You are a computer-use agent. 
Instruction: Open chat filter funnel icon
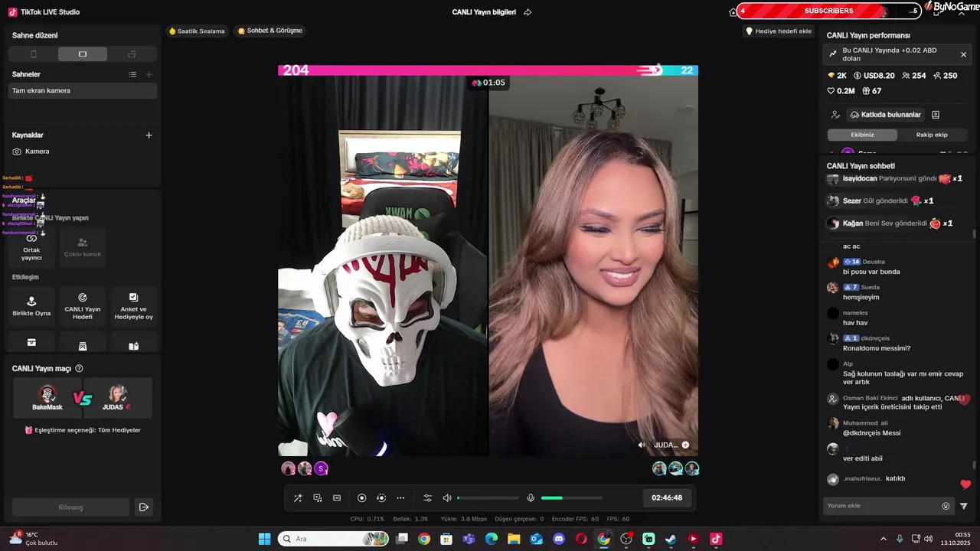point(964,506)
